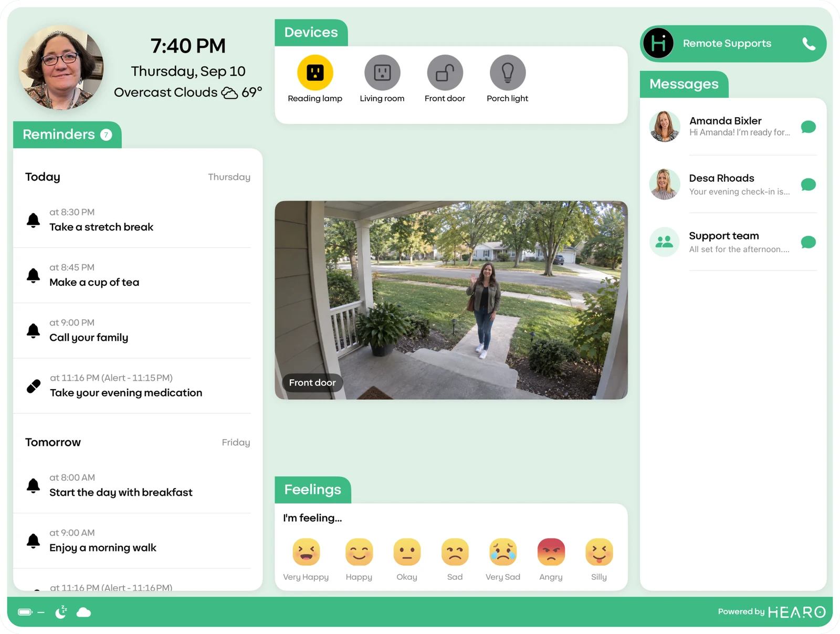Call Remote Supports with phone icon
The height and width of the screenshot is (634, 840).
[x=809, y=44]
